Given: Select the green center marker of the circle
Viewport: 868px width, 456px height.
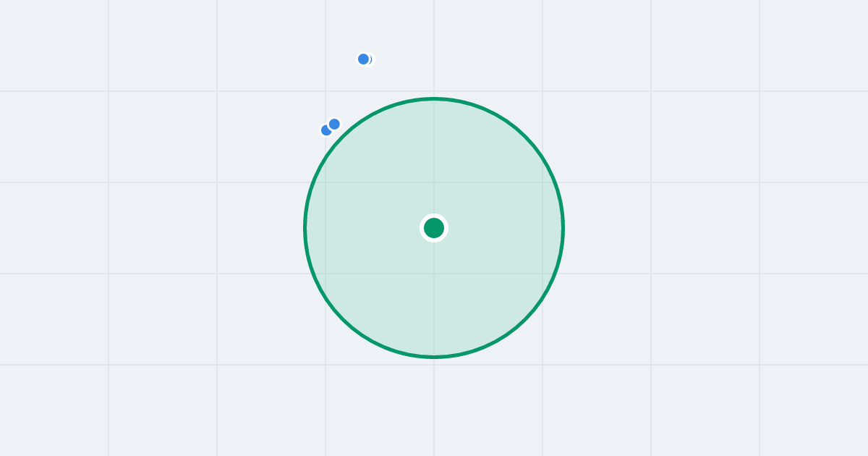Looking at the screenshot, I should point(434,228).
